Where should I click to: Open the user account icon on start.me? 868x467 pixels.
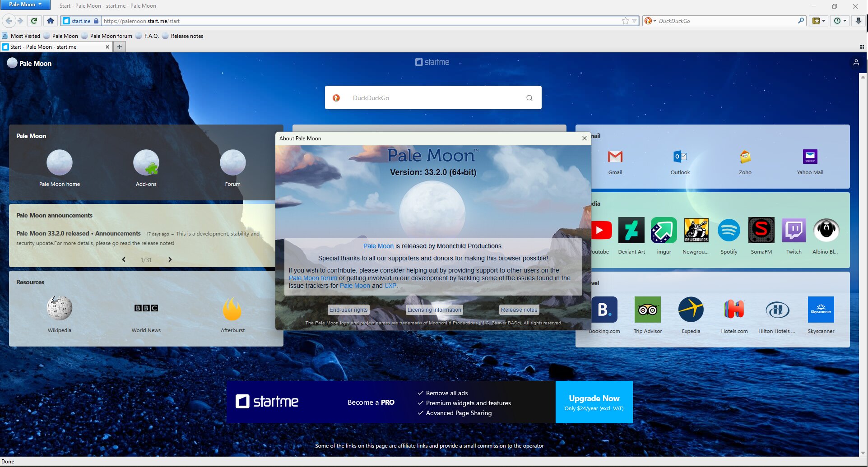tap(856, 63)
